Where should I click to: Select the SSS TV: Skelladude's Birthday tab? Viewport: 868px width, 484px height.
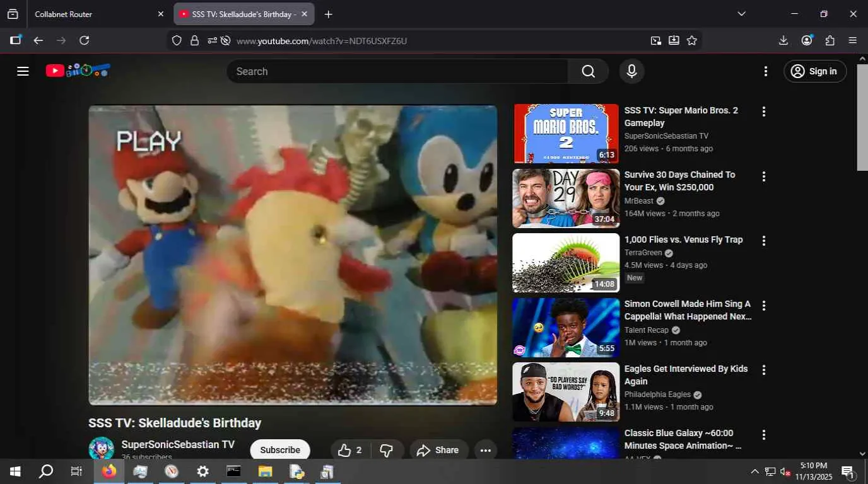pos(243,14)
